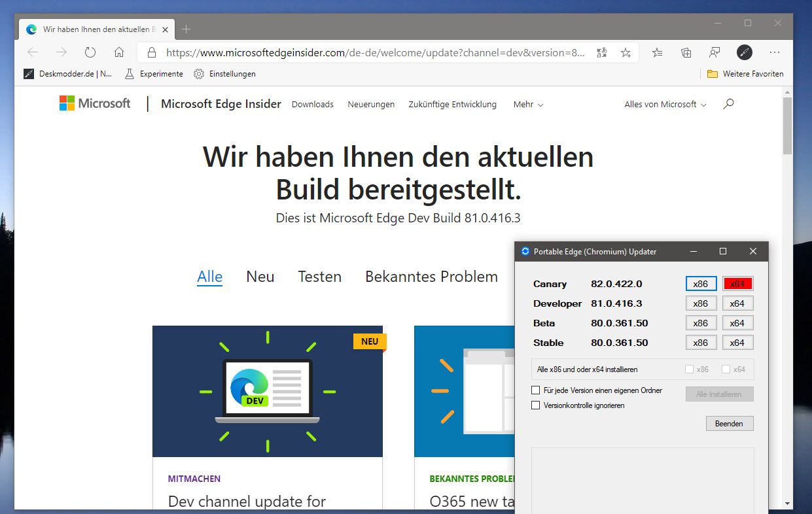Close the 'Wir haben Ihnen den aktuellen' tab
This screenshot has width=812, height=514.
tap(166, 29)
